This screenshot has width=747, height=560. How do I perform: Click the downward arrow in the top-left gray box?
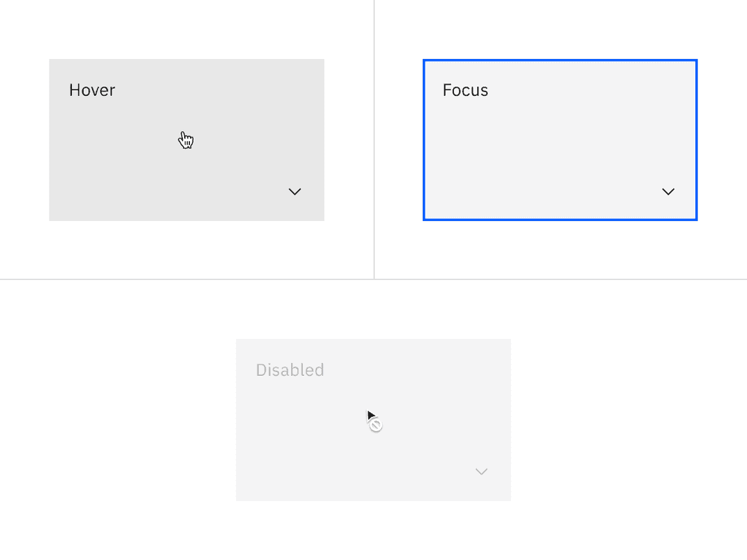pos(295,191)
